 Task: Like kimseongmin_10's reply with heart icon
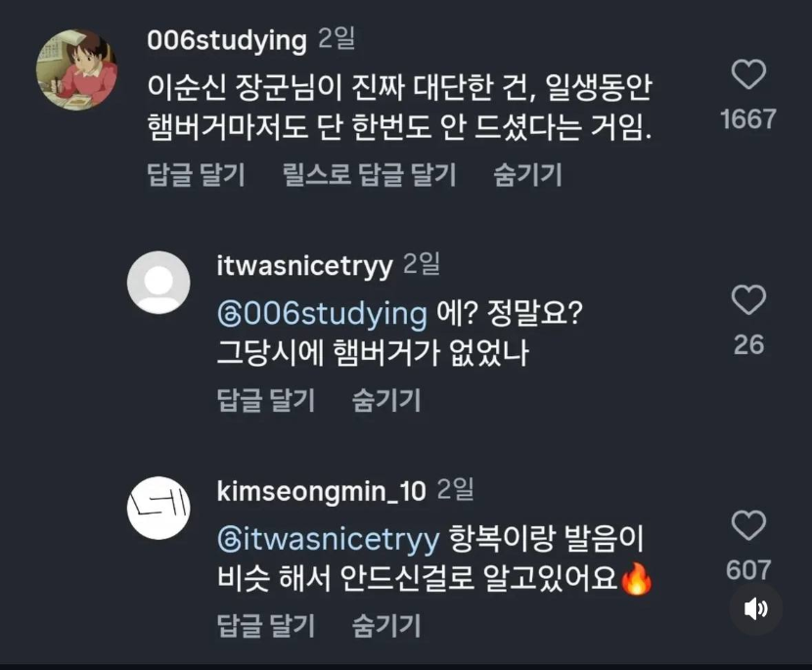pyautogui.click(x=748, y=526)
